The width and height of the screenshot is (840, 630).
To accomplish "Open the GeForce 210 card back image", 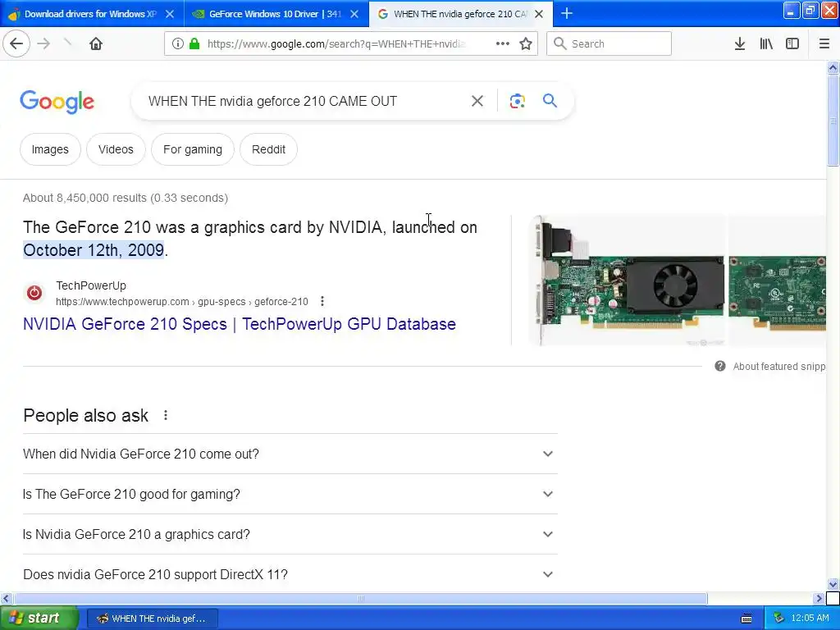I will point(778,281).
